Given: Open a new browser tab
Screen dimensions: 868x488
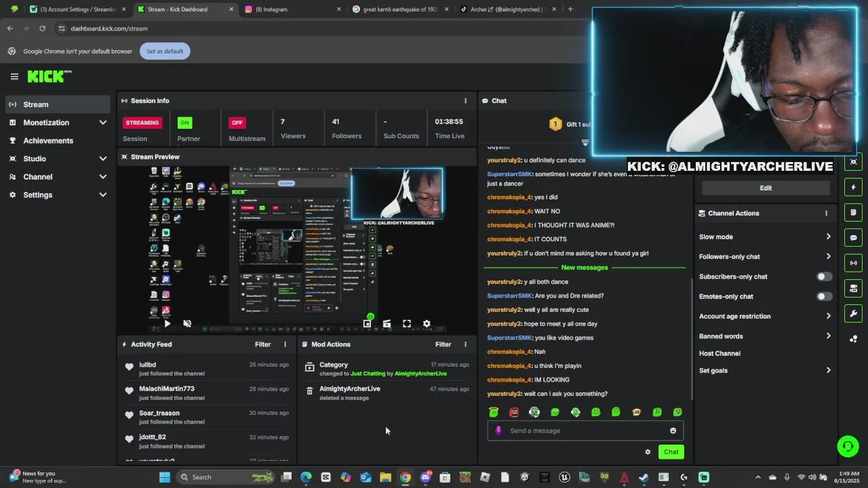Looking at the screenshot, I should click(570, 9).
